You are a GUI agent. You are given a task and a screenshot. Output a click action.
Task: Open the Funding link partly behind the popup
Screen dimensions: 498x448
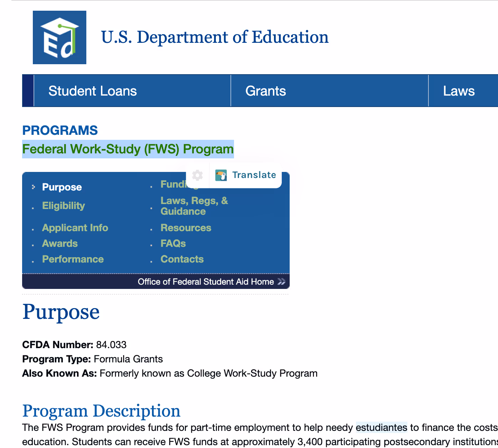173,184
